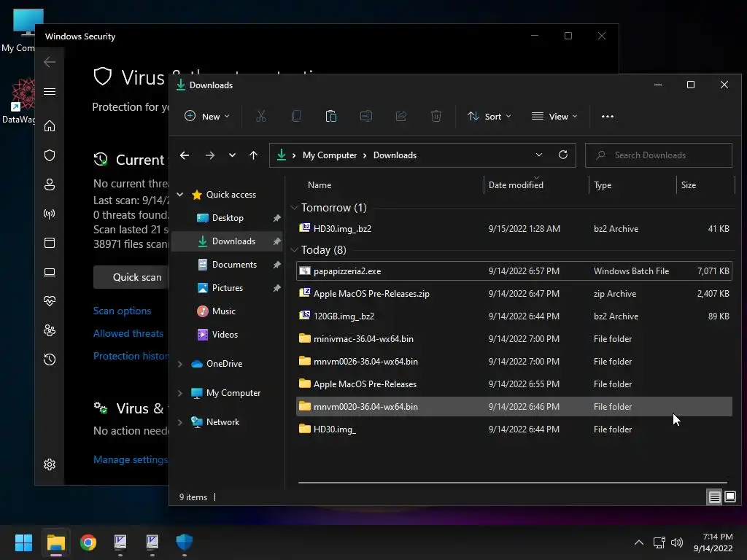Image resolution: width=747 pixels, height=560 pixels.
Task: Open Virus protection shield icon in sidebar
Action: [50, 155]
